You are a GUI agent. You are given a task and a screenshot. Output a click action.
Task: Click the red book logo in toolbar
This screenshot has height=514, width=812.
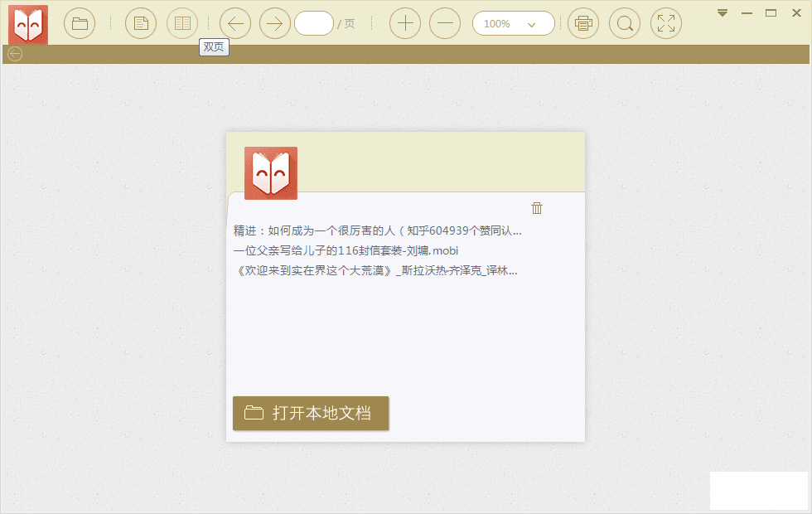point(28,24)
